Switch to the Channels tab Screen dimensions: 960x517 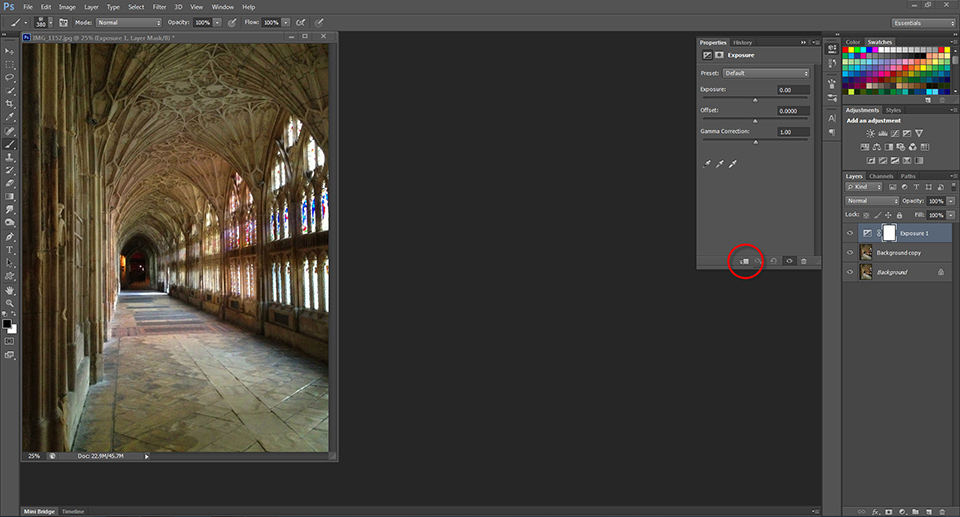(881, 176)
